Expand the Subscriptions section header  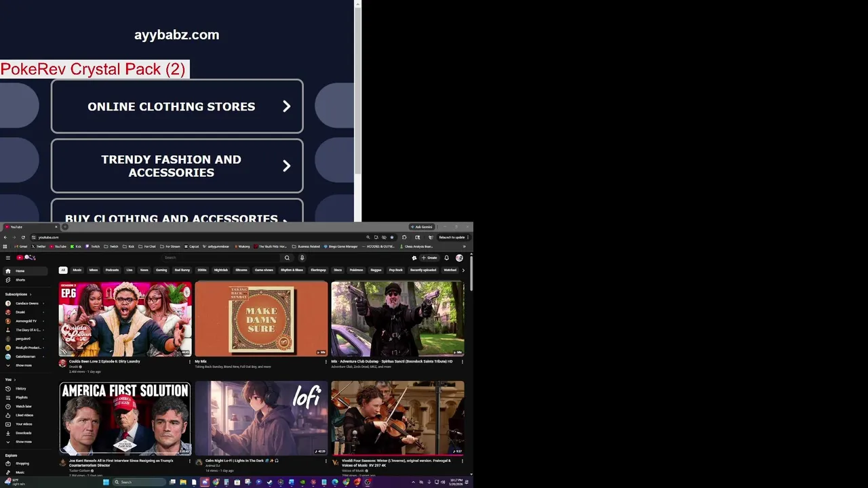click(18, 294)
